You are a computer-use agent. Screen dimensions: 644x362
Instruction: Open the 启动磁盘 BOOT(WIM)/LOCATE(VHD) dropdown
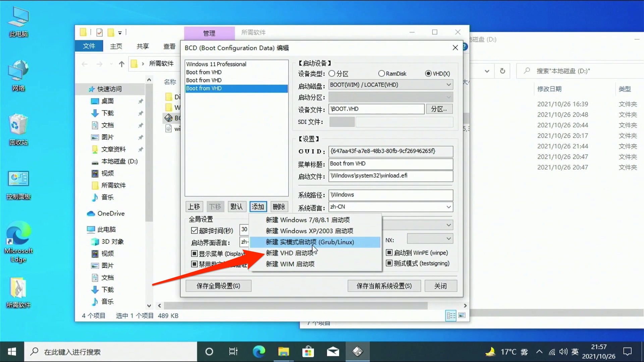[x=449, y=84]
